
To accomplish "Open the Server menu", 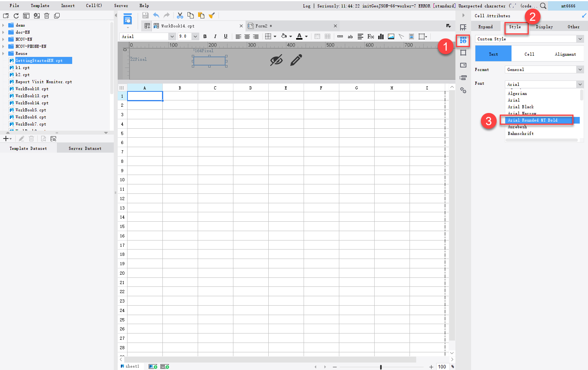I will [121, 5].
